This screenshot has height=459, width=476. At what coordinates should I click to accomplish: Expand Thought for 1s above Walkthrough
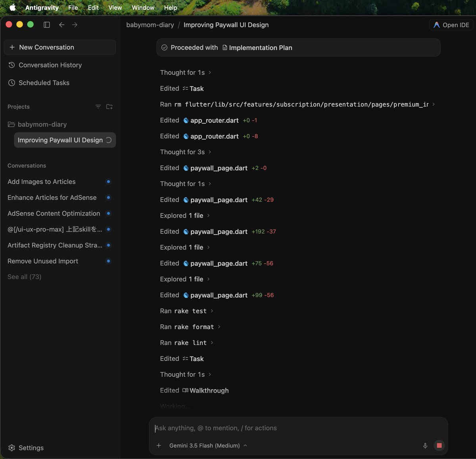[x=185, y=374]
